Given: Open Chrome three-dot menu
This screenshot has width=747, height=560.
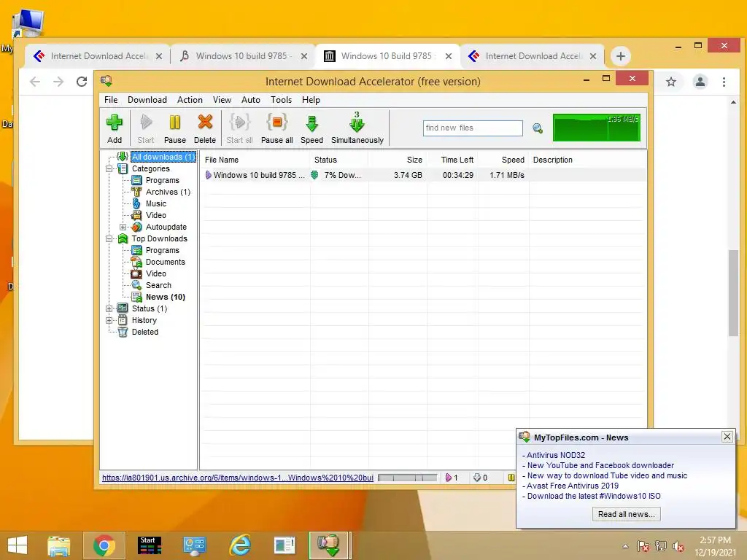Looking at the screenshot, I should (724, 82).
